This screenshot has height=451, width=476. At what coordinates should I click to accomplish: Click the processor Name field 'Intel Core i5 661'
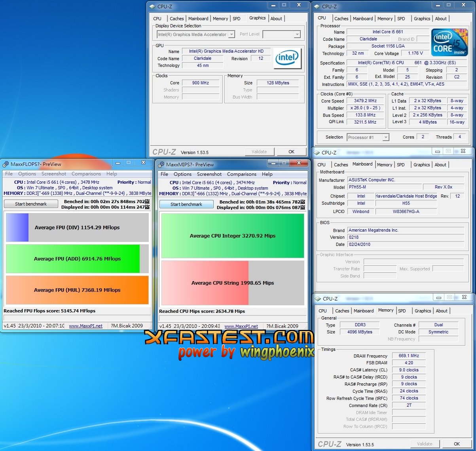point(388,32)
